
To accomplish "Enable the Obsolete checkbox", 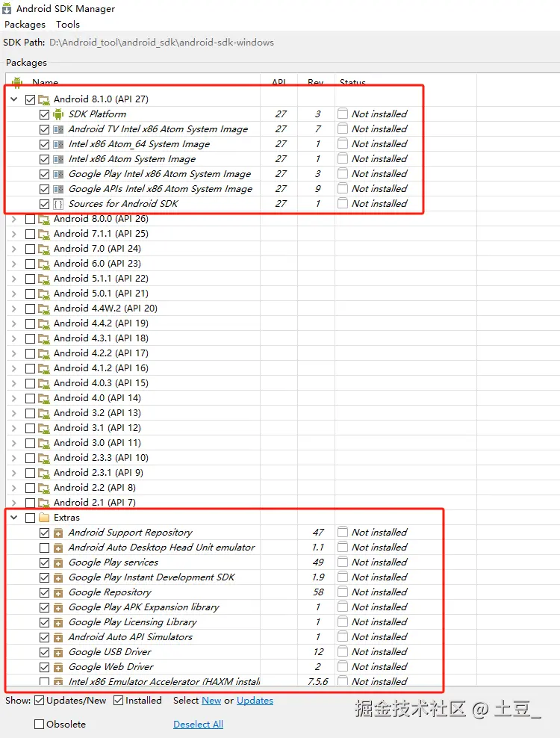I will click(39, 725).
